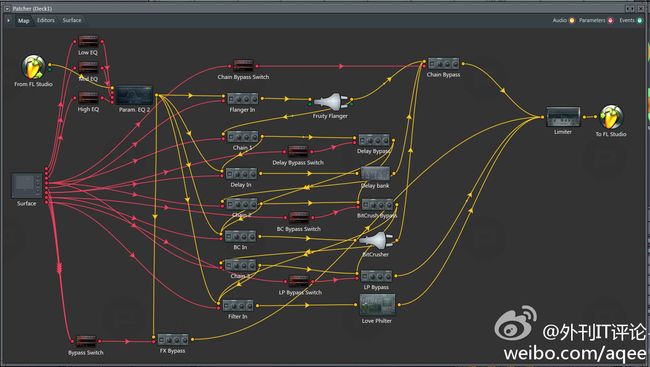Open the Limiter plugin node

click(563, 117)
